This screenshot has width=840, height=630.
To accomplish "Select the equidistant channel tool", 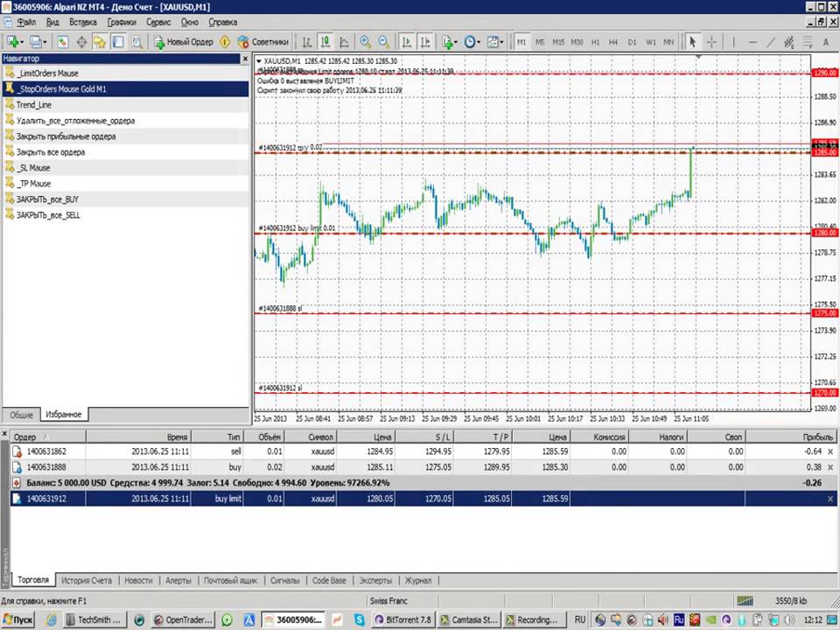I will coord(789,42).
